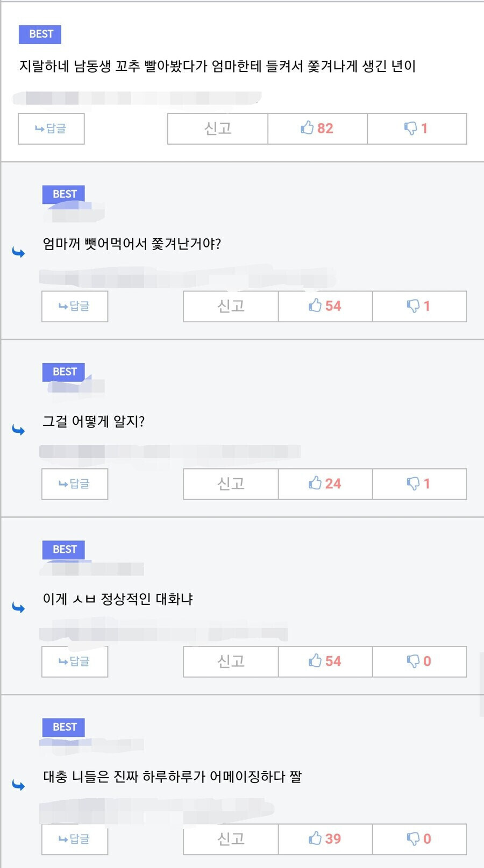Screen dimensions: 484x868
Task: Click the BEST badge on the top comment
Action: pyautogui.click(x=40, y=34)
